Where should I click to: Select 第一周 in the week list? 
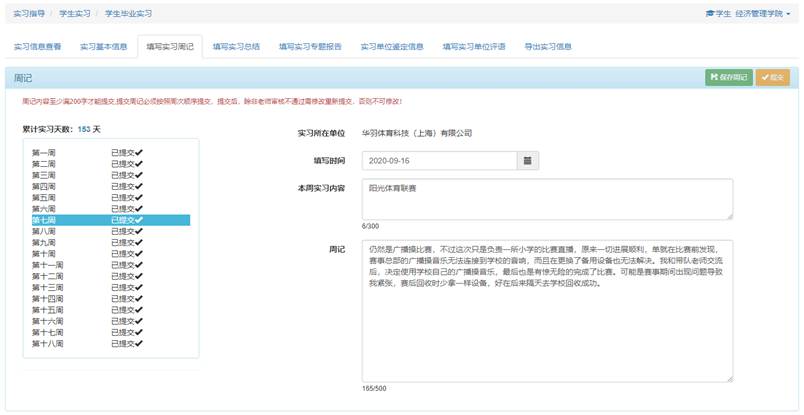coord(44,152)
